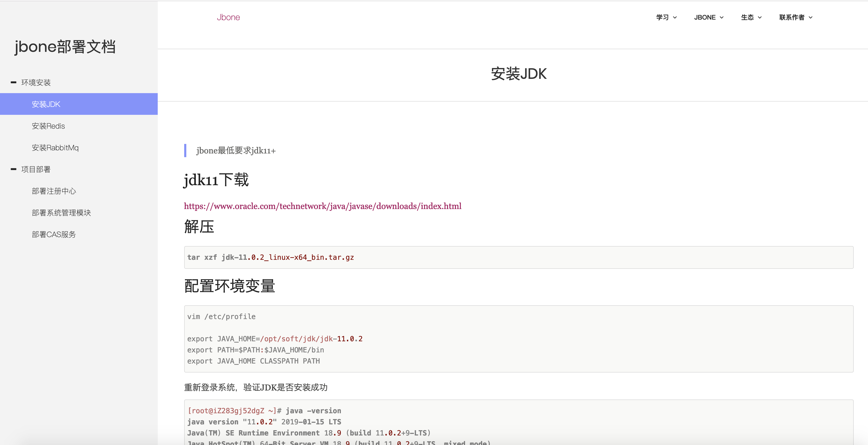Expand the 联系作者 dropdown
The height and width of the screenshot is (445, 868).
pyautogui.click(x=792, y=17)
